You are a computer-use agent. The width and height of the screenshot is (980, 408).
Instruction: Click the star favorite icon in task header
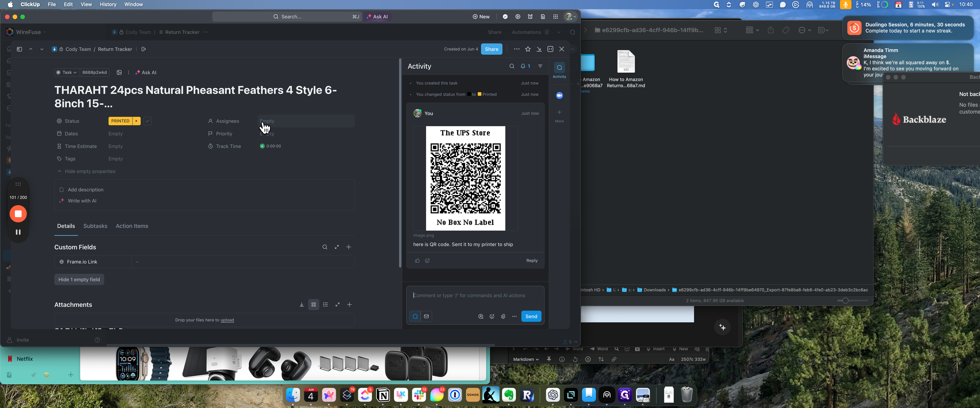click(x=528, y=49)
